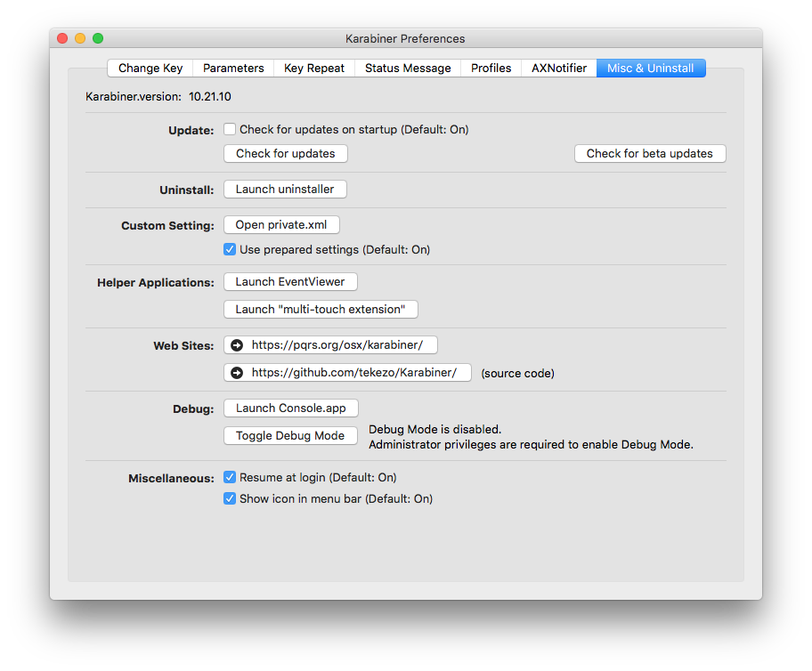Uncheck Show icon in menu bar
Viewport: 812px width, 671px height.
tap(231, 499)
